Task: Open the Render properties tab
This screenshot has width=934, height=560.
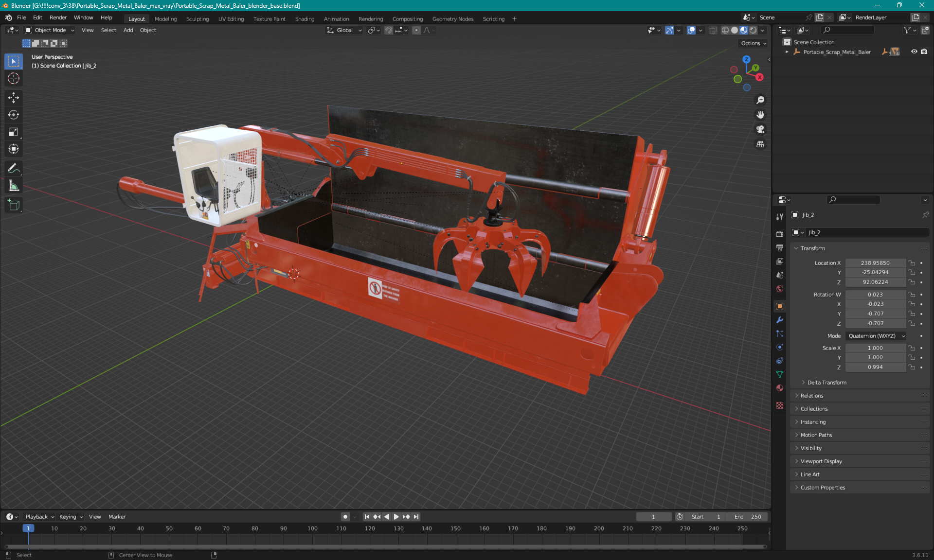Action: click(x=780, y=234)
